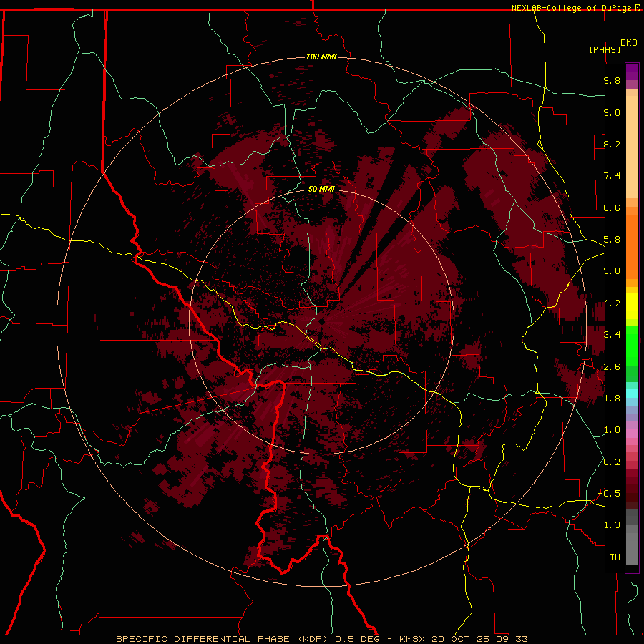
Task: Click the 50 NMI range ring label
Action: coord(321,190)
